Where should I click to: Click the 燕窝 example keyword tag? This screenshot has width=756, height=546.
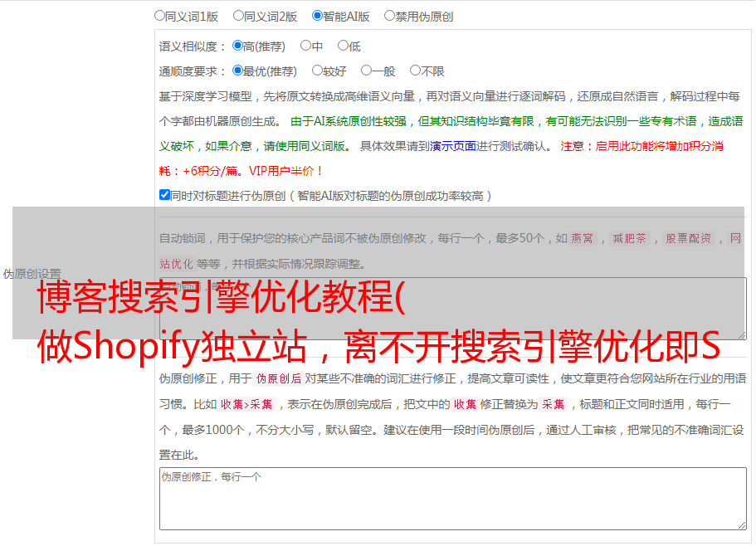coord(582,238)
